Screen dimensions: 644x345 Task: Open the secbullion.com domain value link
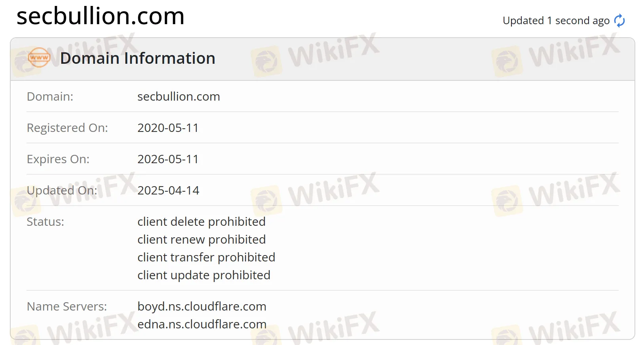179,96
